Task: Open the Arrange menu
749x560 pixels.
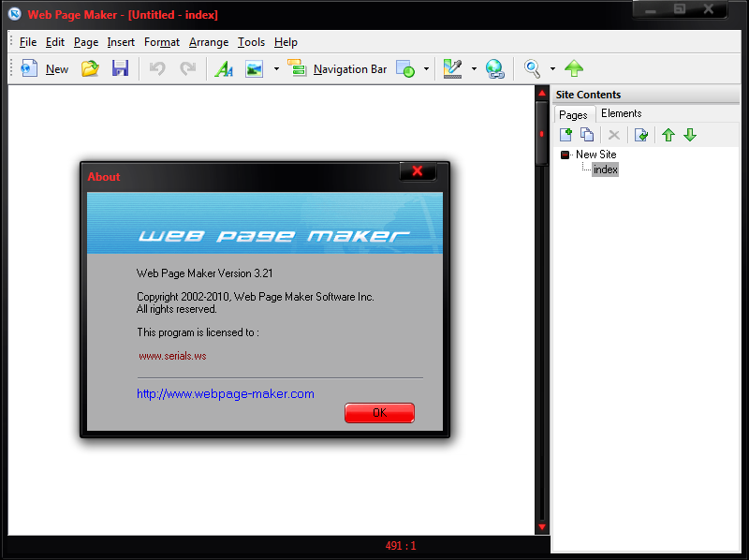Action: (209, 42)
